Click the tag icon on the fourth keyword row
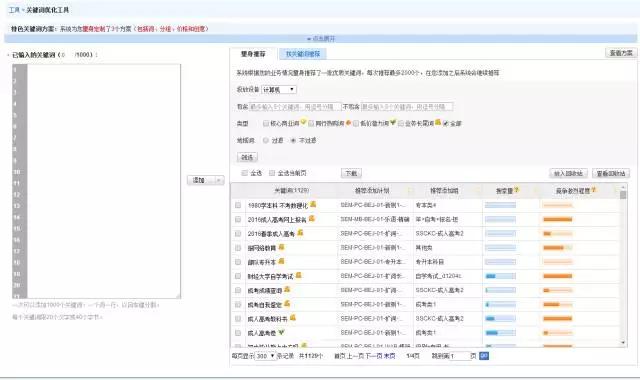The height and width of the screenshot is (380, 640). click(x=281, y=247)
